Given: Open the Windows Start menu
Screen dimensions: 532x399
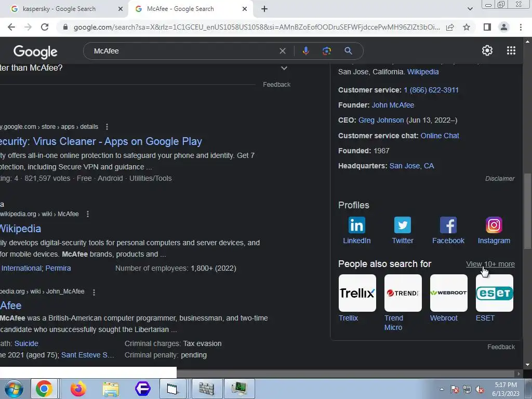Looking at the screenshot, I should pos(14,389).
